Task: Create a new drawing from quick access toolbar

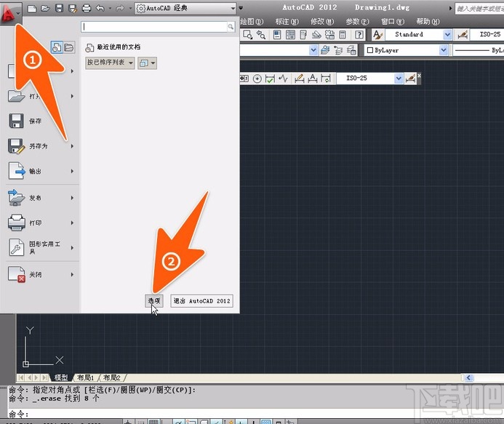Action: 32,8
